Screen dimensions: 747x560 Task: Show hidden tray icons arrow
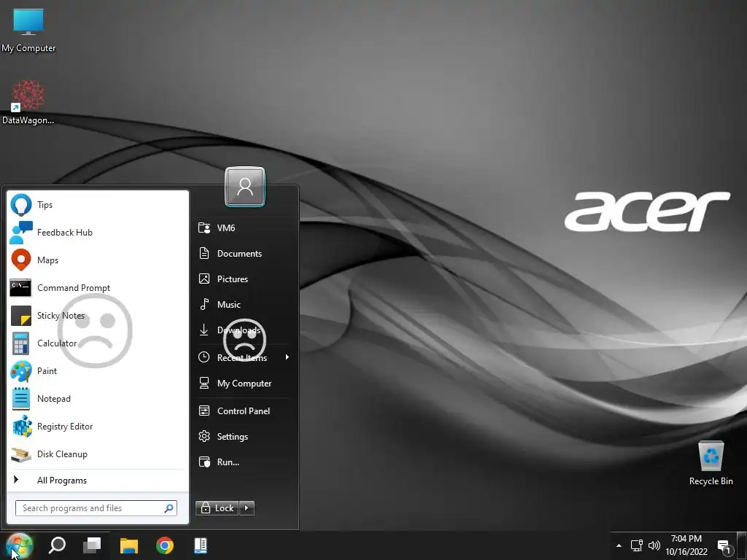click(x=619, y=545)
